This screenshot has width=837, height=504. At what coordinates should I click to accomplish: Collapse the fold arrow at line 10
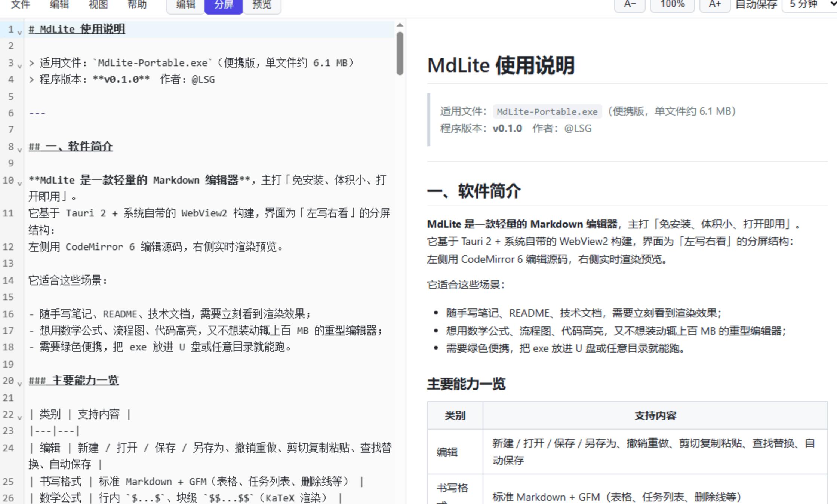20,183
